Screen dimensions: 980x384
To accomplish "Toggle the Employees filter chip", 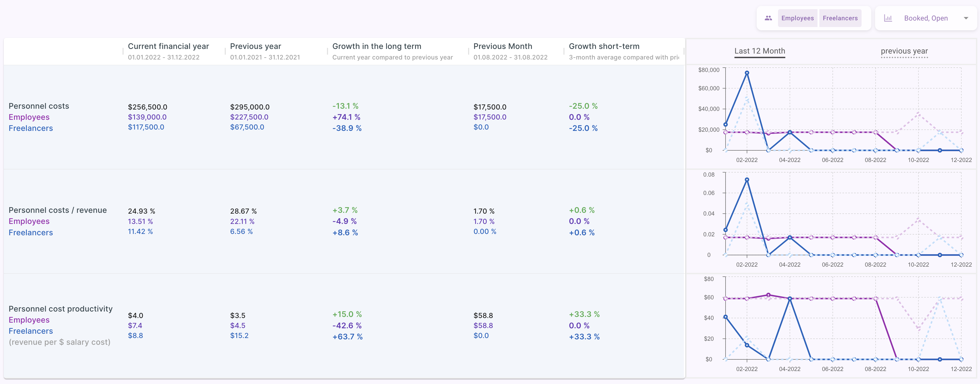I will pos(797,18).
